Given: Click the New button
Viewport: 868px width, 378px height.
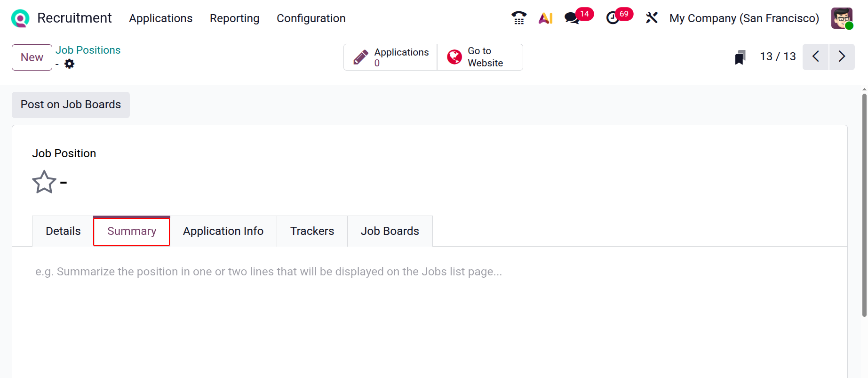Looking at the screenshot, I should tap(32, 57).
